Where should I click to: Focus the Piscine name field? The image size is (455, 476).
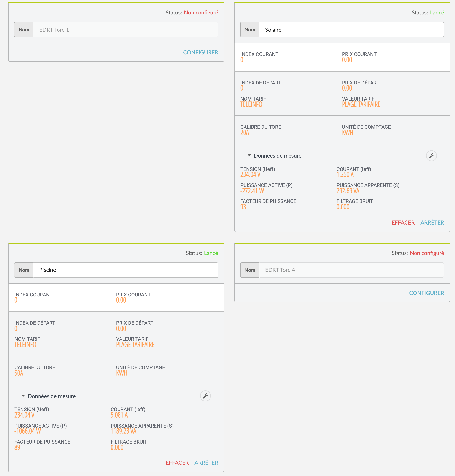[125, 270]
